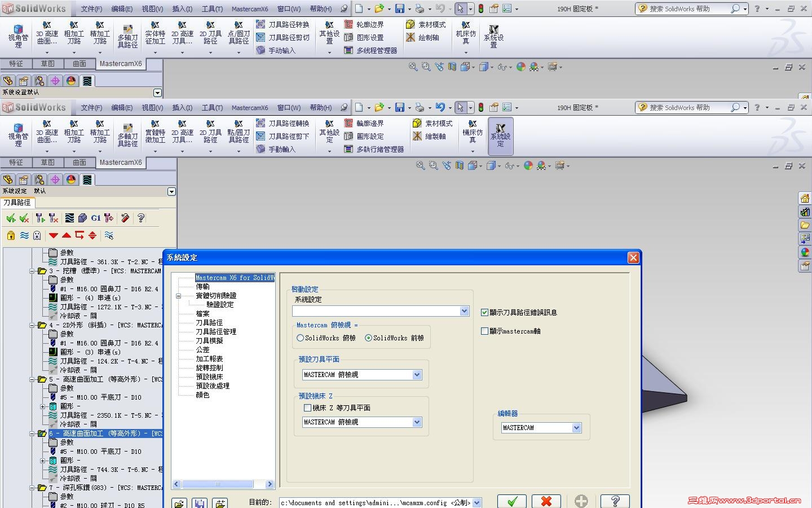Toggle 顯示刀具路徑錯誤訊息 checkbox
Image resolution: width=812 pixels, height=508 pixels.
[484, 312]
